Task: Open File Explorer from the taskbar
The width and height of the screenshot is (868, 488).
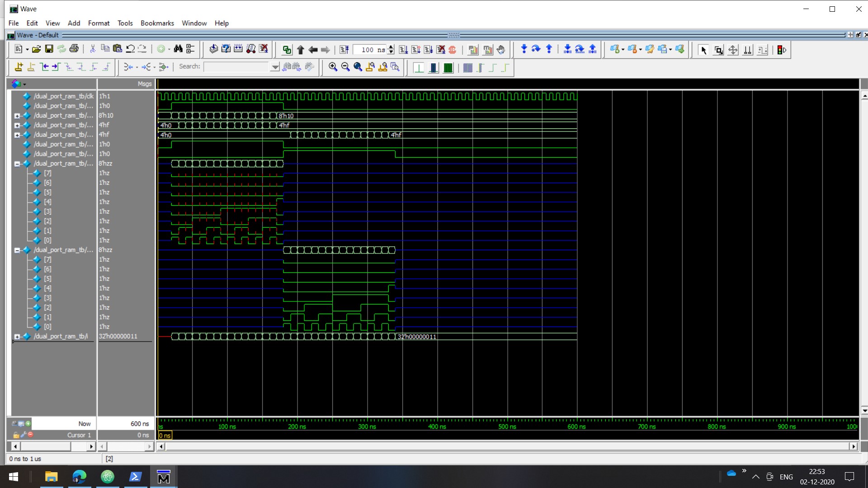Action: 51,477
